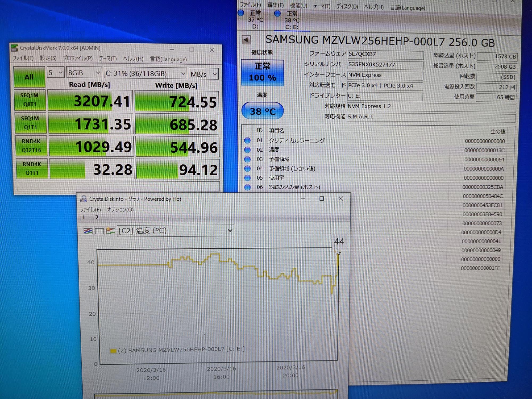Click the all-disks colored graph icon
This screenshot has width=532, height=399.
[x=88, y=231]
